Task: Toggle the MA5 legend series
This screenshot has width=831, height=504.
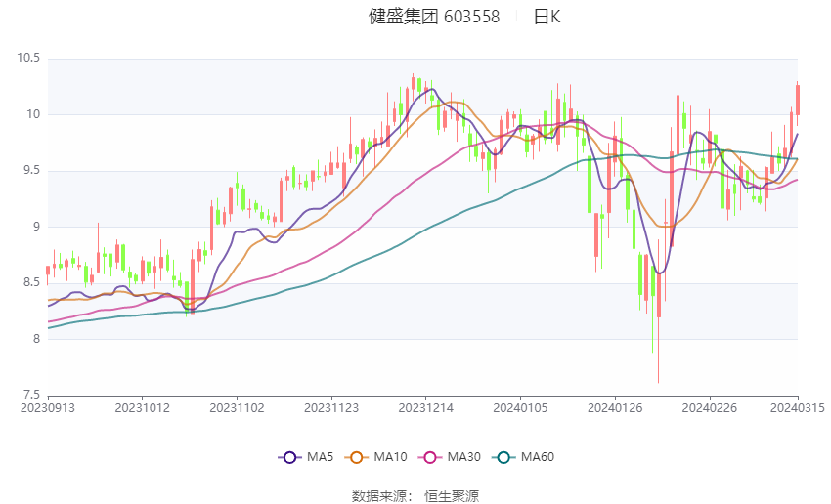Action: tap(306, 457)
